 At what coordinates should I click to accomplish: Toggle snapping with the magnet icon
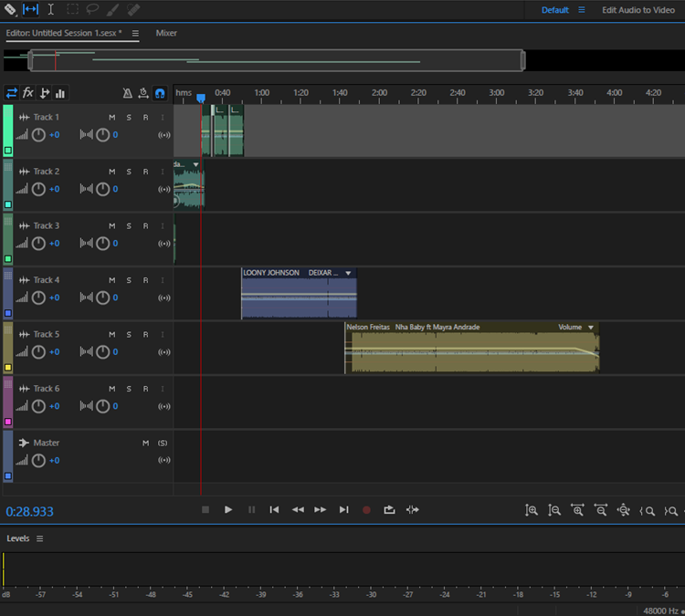coord(160,93)
